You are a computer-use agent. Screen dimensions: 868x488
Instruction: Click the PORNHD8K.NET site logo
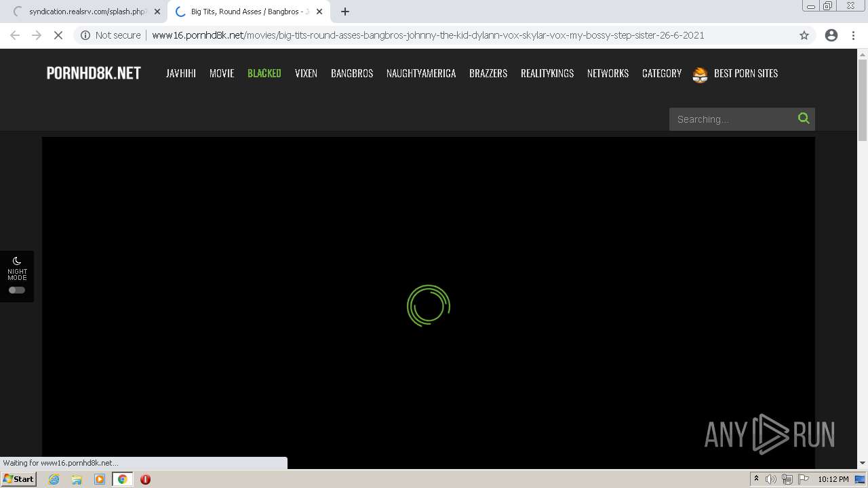click(x=94, y=73)
